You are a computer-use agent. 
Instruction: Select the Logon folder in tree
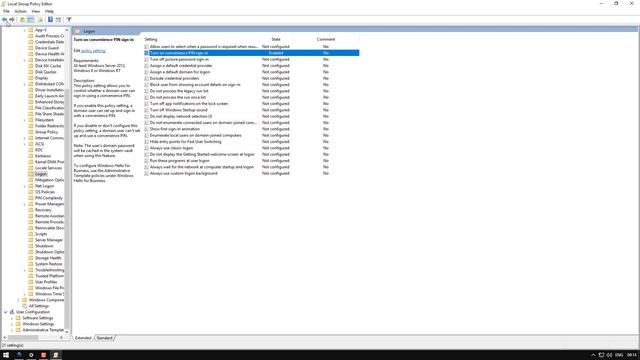[41, 174]
